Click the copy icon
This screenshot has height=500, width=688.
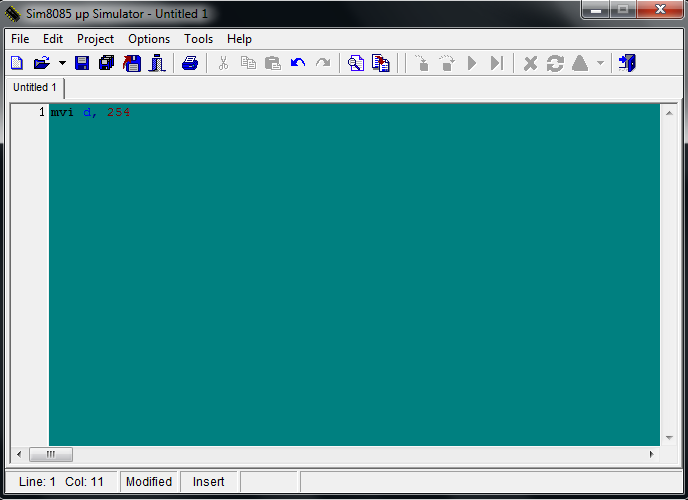248,63
